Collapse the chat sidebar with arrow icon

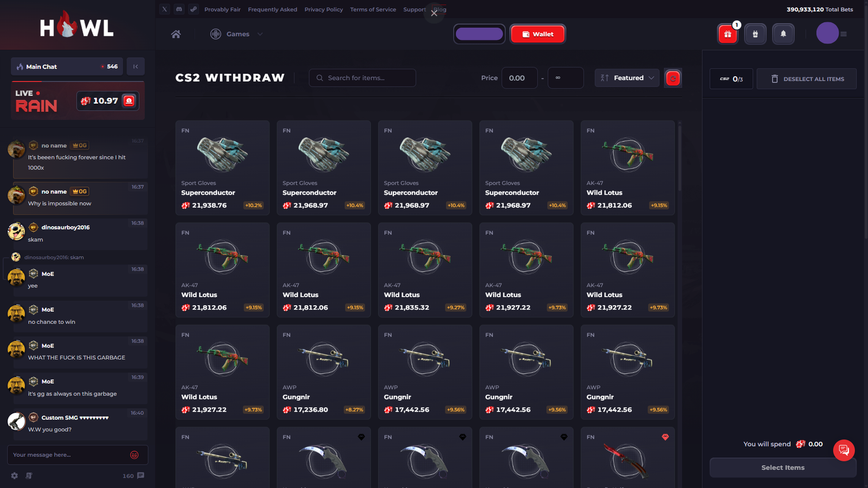coord(136,67)
